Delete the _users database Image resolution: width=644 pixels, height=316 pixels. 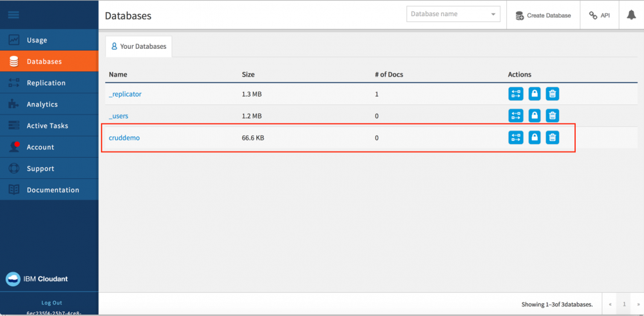(x=553, y=116)
